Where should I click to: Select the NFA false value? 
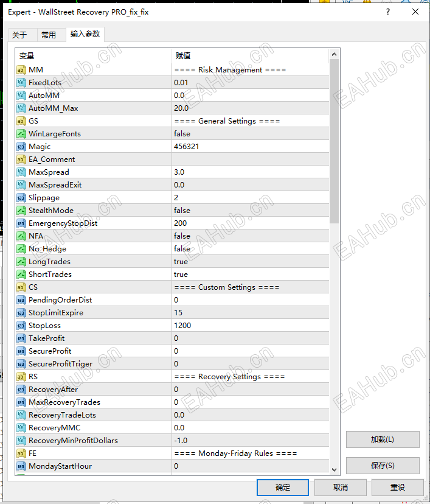click(x=182, y=236)
